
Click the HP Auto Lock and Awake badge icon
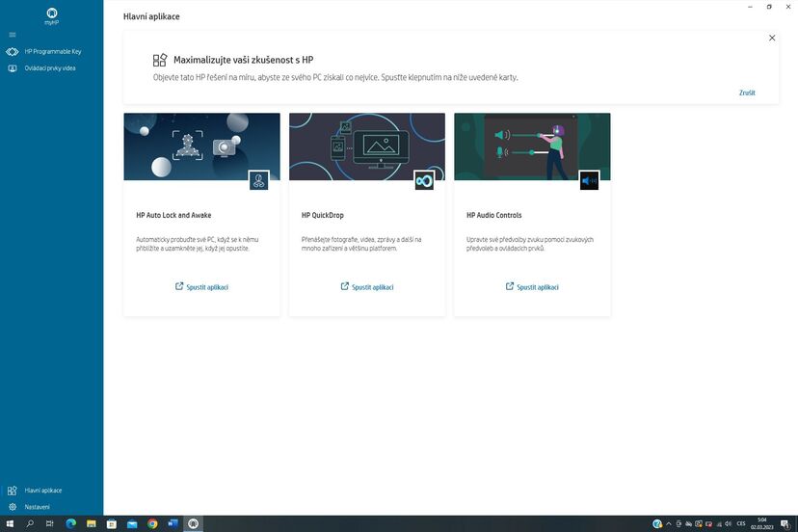(x=258, y=180)
